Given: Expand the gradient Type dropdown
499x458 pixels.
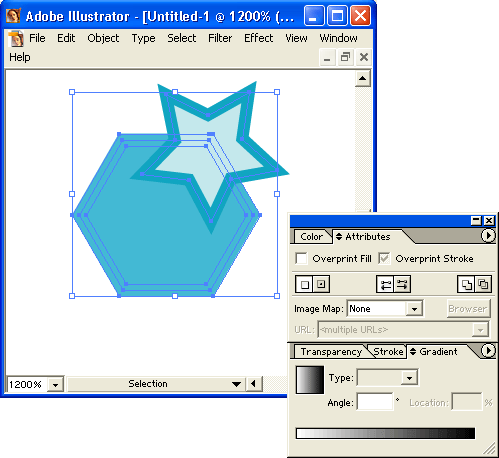Looking at the screenshot, I should click(x=409, y=378).
